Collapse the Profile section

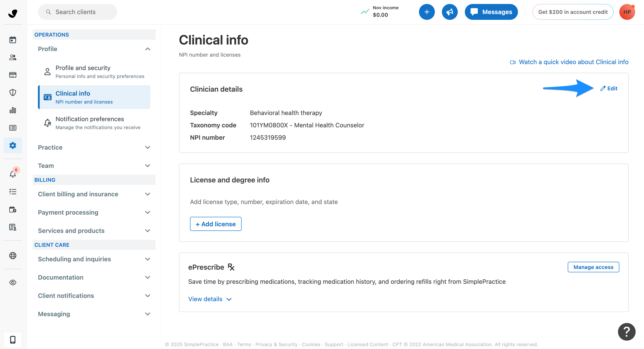click(x=147, y=49)
